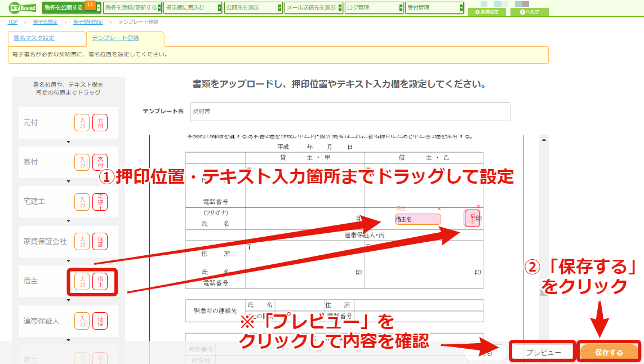Select the 宅建士 red stamp icon
The height and width of the screenshot is (364, 644).
tap(100, 202)
